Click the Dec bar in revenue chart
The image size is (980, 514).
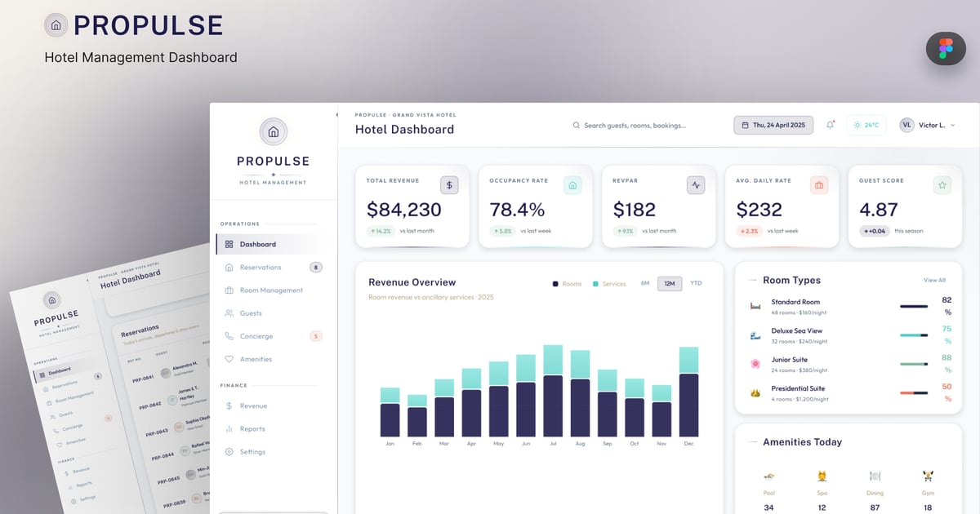click(x=688, y=392)
